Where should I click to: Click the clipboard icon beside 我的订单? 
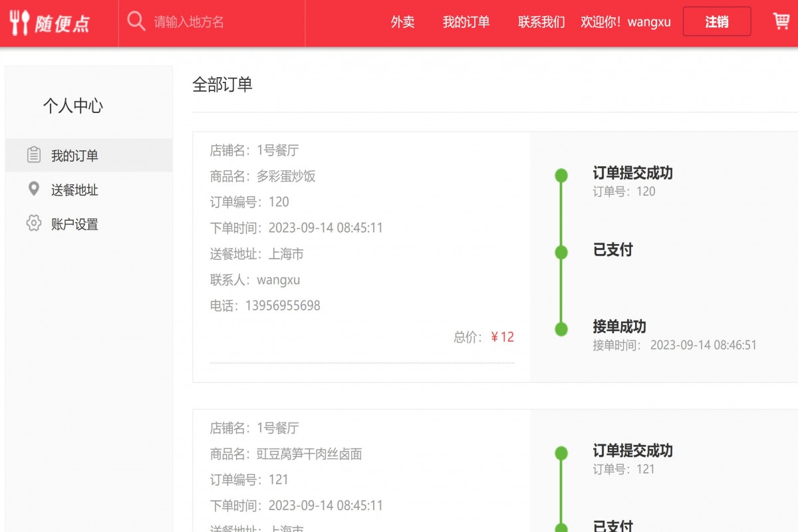(x=33, y=155)
